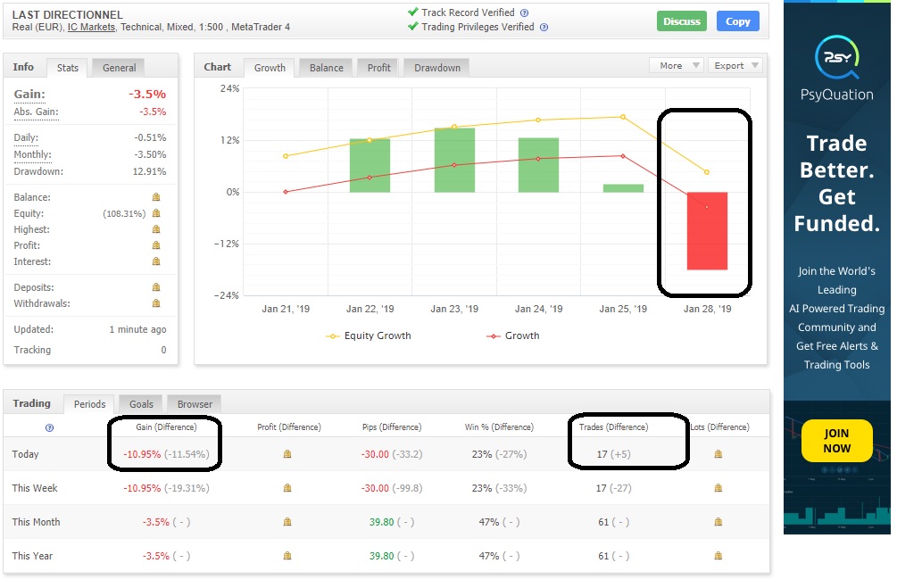Screen dimensions: 897x588
Task: Click the blue Copy button
Action: (x=738, y=21)
